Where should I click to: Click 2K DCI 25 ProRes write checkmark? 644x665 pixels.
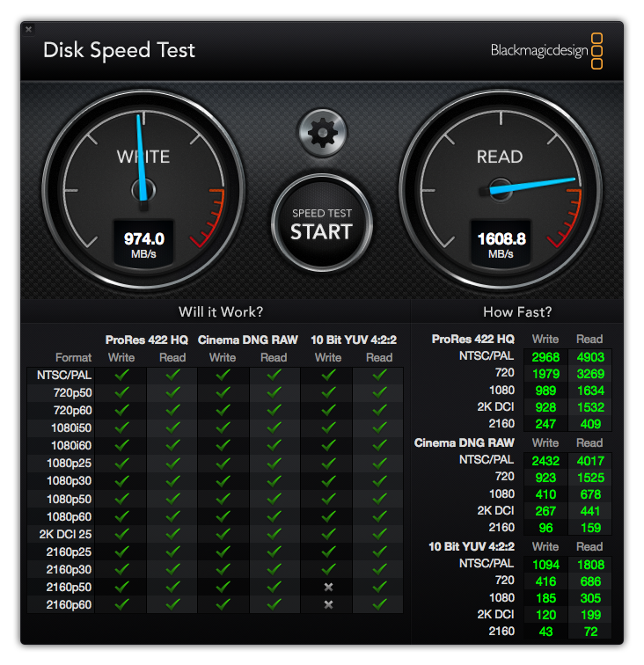click(121, 534)
